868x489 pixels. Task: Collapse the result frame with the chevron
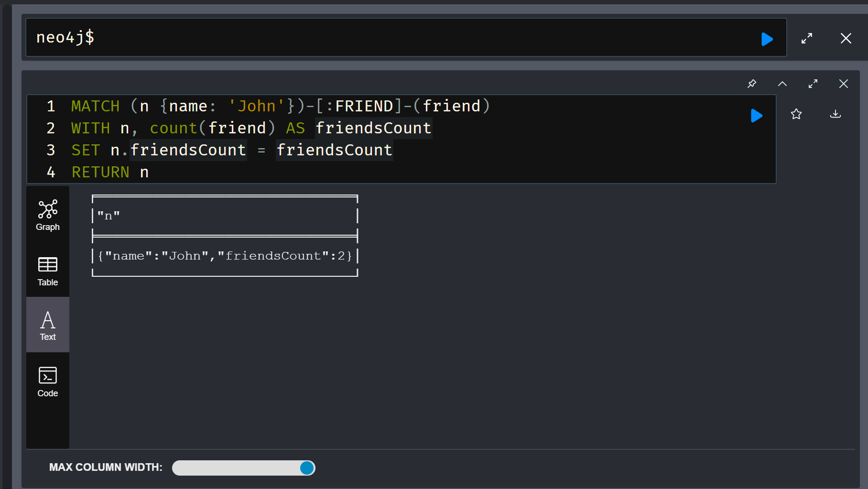click(x=782, y=84)
